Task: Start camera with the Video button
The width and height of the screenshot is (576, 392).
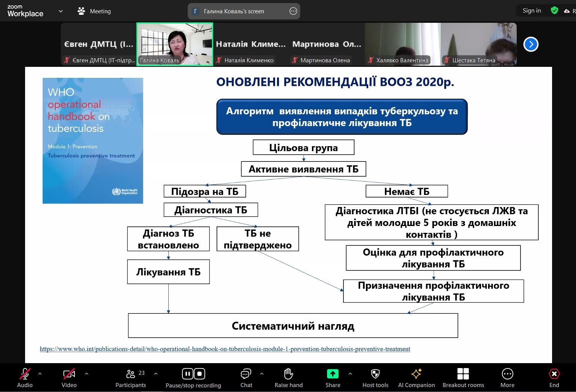Action: click(69, 378)
